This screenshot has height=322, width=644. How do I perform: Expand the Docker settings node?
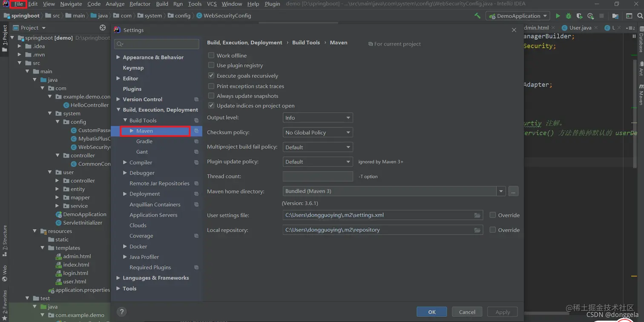click(x=125, y=246)
